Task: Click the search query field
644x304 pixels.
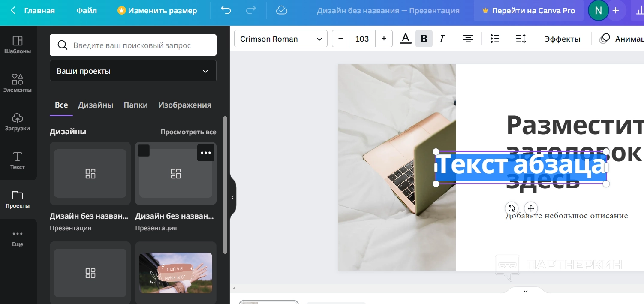Action: [133, 45]
